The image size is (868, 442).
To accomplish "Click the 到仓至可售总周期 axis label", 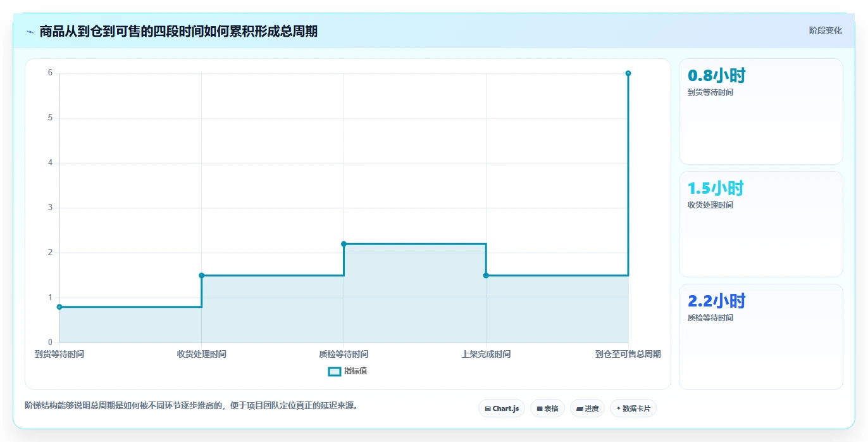I will [x=628, y=354].
